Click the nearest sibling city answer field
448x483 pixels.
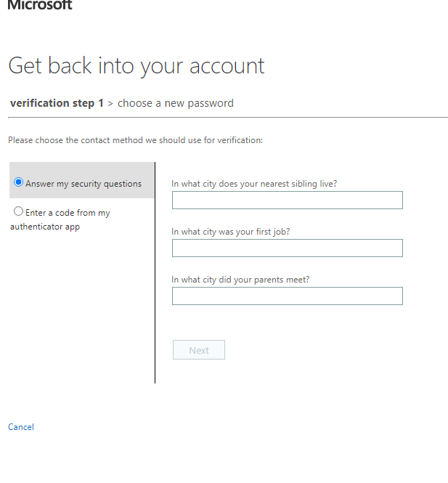pos(287,200)
